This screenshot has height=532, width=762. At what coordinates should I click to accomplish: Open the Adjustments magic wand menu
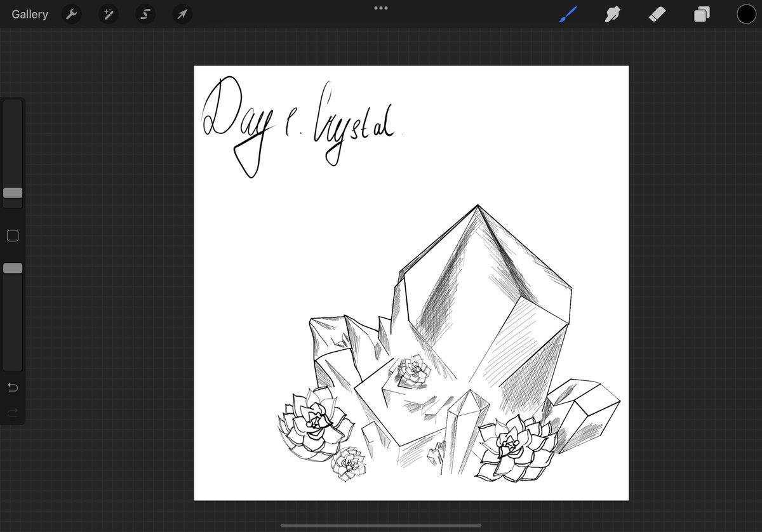109,14
